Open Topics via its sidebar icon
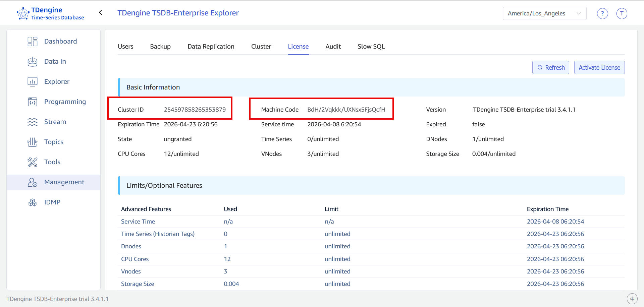This screenshot has height=307, width=644. tap(32, 142)
